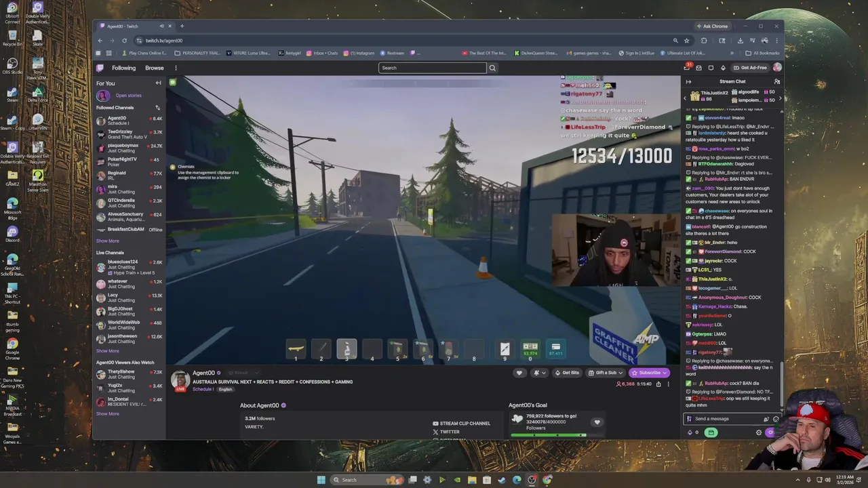Open channel points icon below chat
The image size is (868, 488).
click(x=690, y=432)
